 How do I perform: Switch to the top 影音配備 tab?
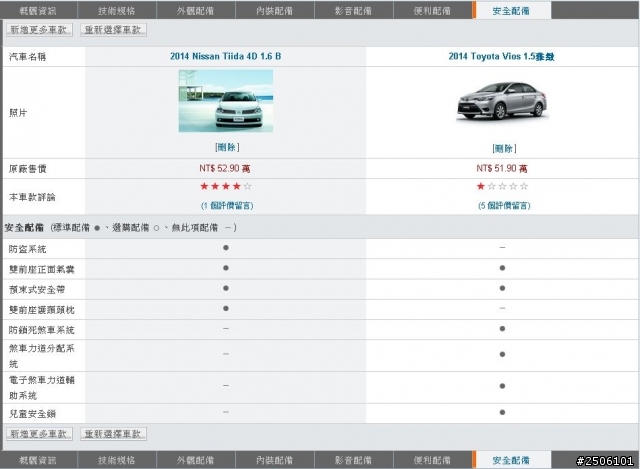pyautogui.click(x=353, y=10)
